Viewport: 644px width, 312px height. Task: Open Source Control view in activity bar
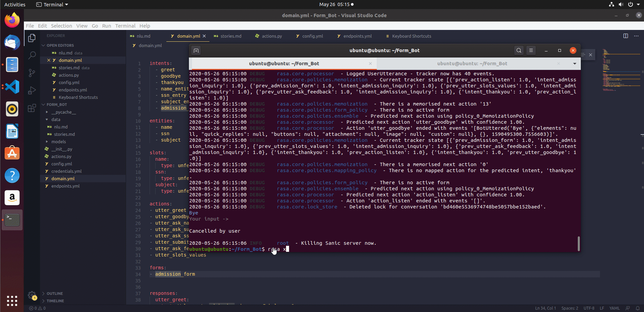(32, 73)
